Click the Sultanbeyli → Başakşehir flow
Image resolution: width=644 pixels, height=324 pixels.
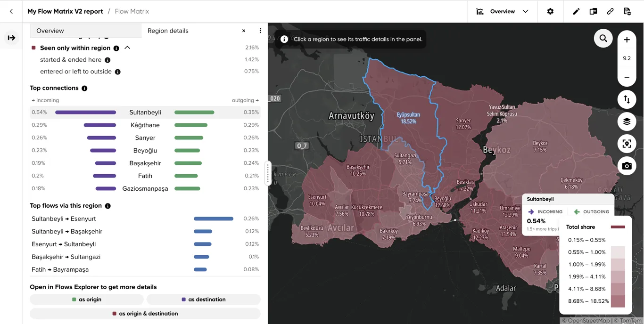(145, 231)
